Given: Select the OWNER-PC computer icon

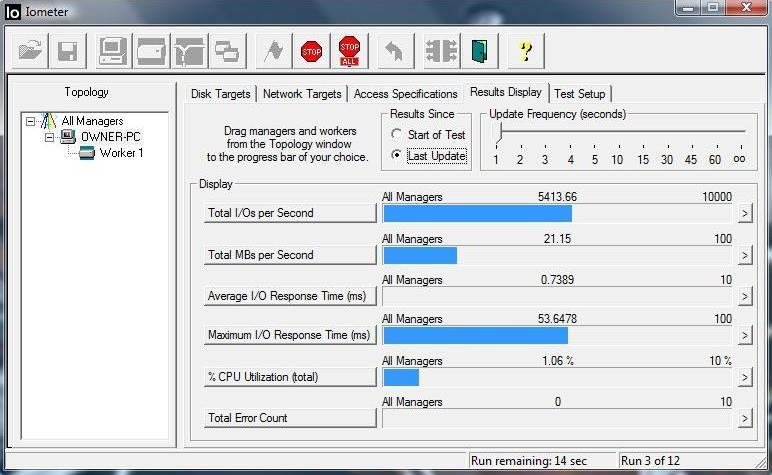Looking at the screenshot, I should point(68,136).
